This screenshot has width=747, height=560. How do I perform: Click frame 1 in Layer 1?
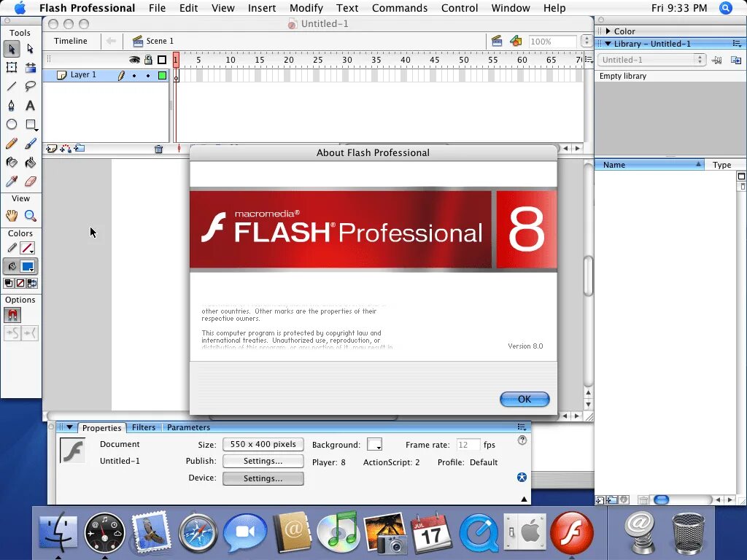click(x=176, y=75)
